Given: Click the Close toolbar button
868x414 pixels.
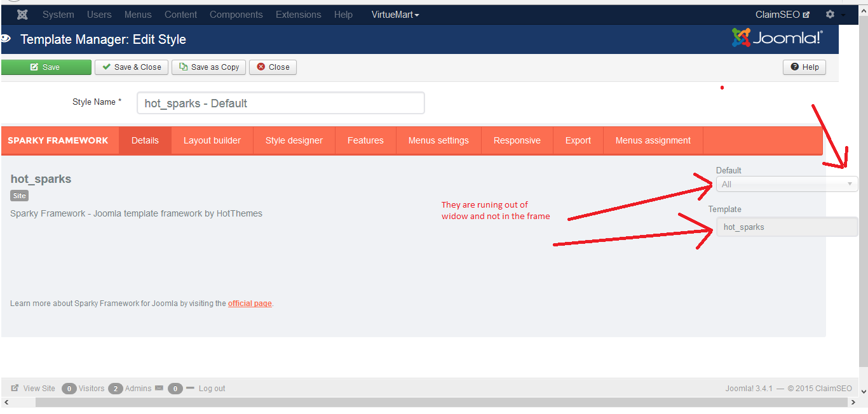Looking at the screenshot, I should click(x=273, y=67).
